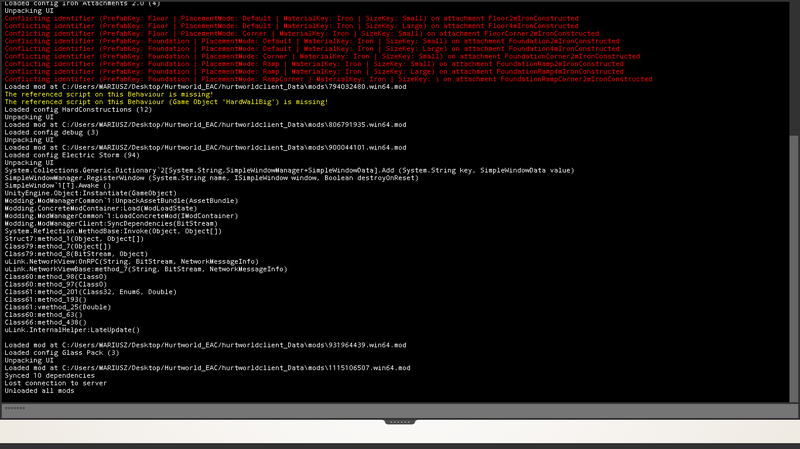The width and height of the screenshot is (800, 449).
Task: Select 'Loaded config Glass Pack (3)' line
Action: coord(62,353)
